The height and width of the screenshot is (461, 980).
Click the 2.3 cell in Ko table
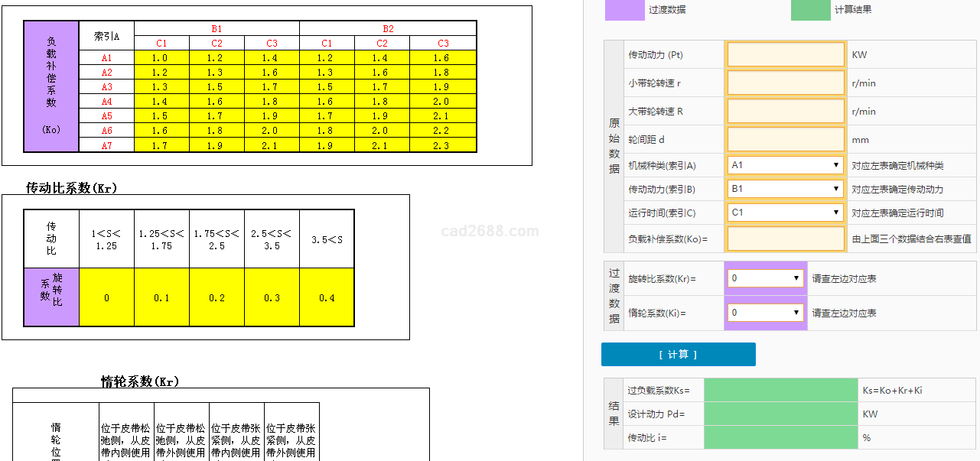(443, 145)
